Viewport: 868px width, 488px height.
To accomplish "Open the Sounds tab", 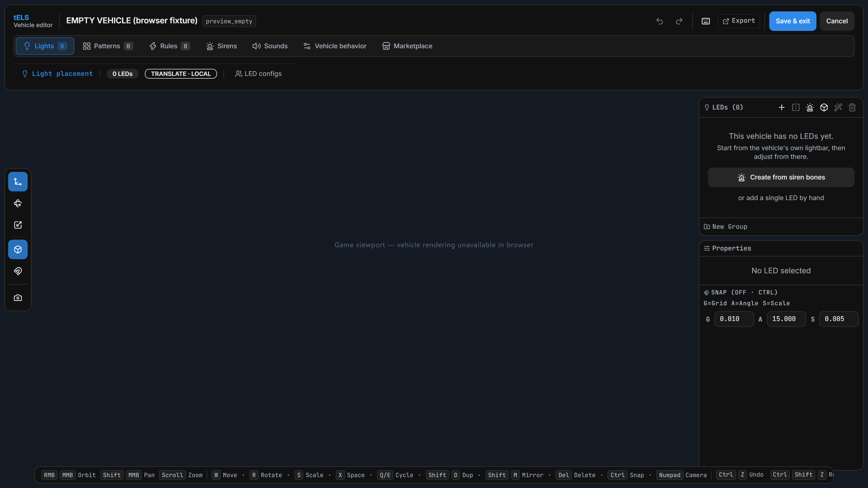I will coord(270,46).
